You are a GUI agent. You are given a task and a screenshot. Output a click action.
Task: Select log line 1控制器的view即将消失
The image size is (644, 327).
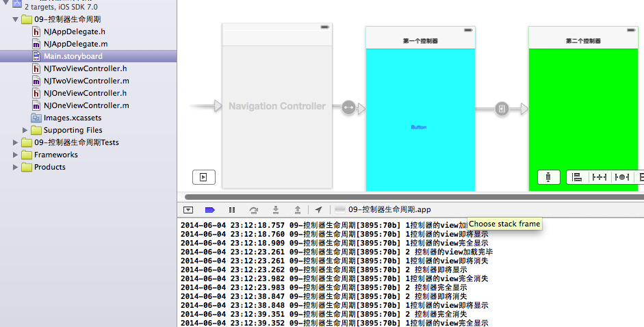(x=335, y=261)
